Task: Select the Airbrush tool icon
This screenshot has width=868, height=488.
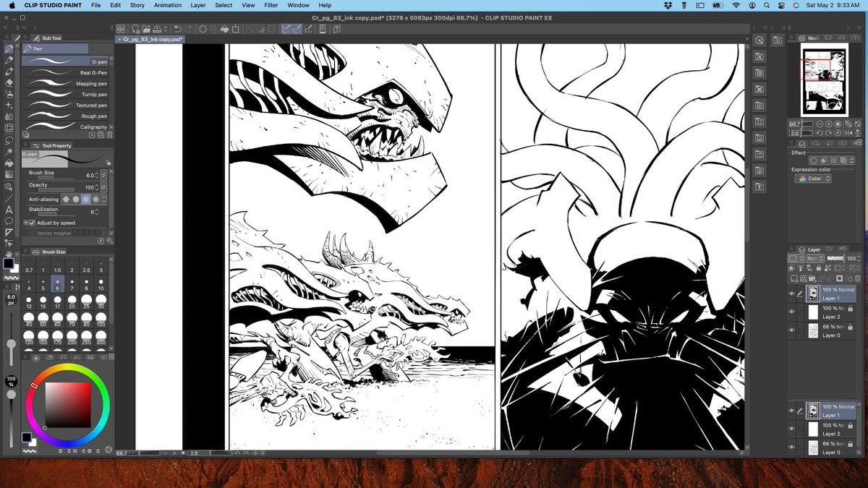Action: (x=9, y=94)
